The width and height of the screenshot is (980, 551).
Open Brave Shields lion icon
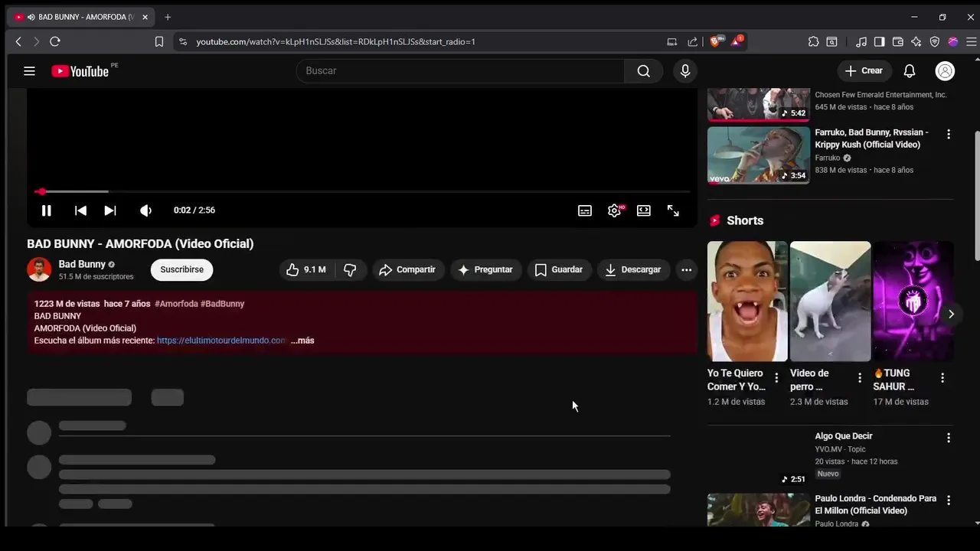[716, 41]
